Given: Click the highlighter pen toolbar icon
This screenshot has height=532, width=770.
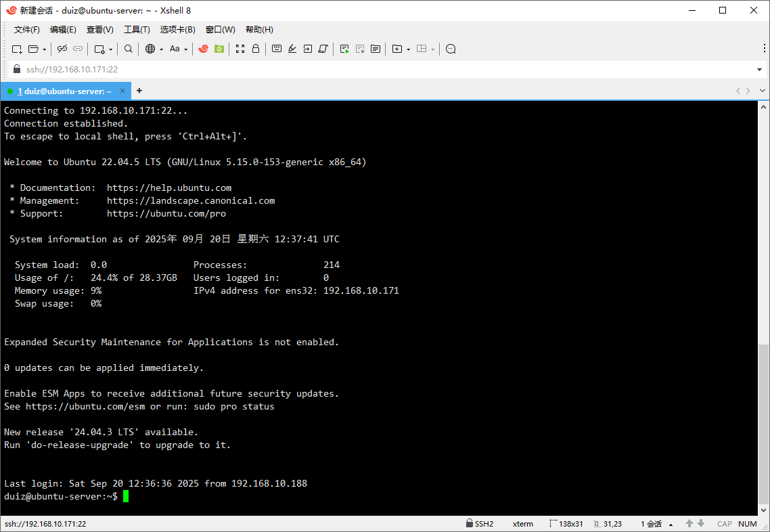Looking at the screenshot, I should (x=292, y=49).
